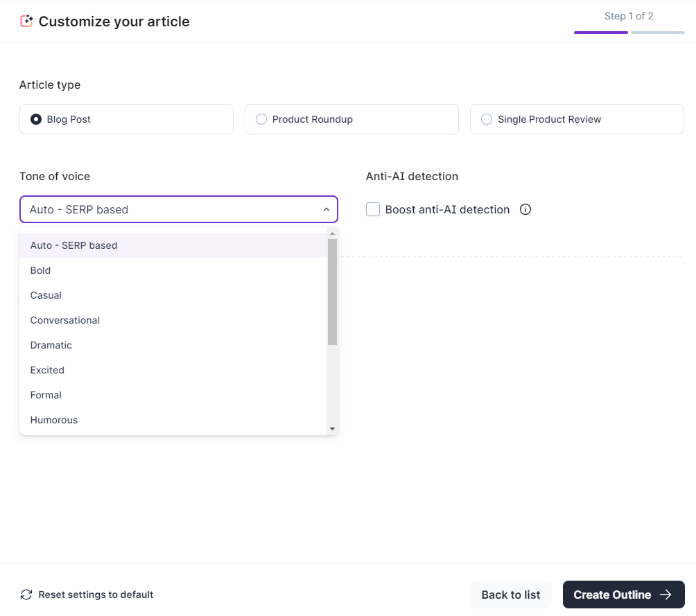Select Single Product Review option
This screenshot has width=696, height=616.
point(487,119)
